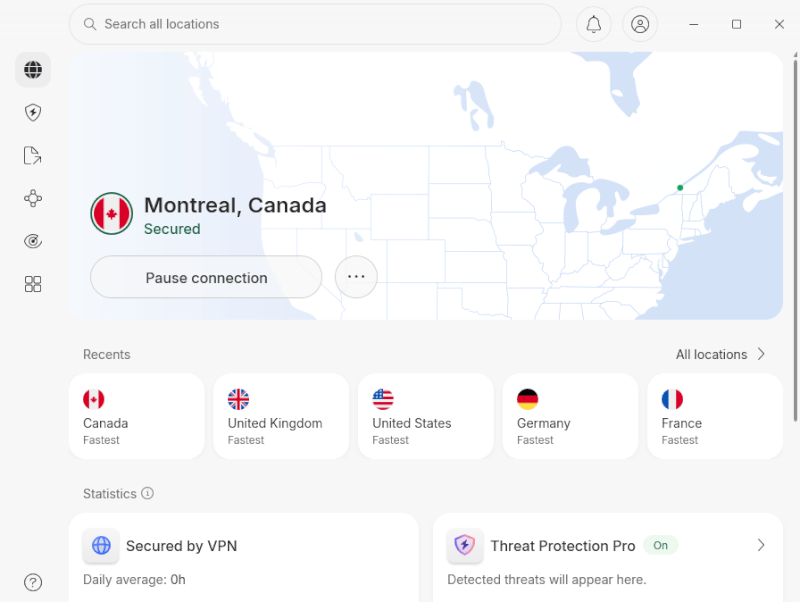Minimize the VPN window
The width and height of the screenshot is (800, 602).
693,24
